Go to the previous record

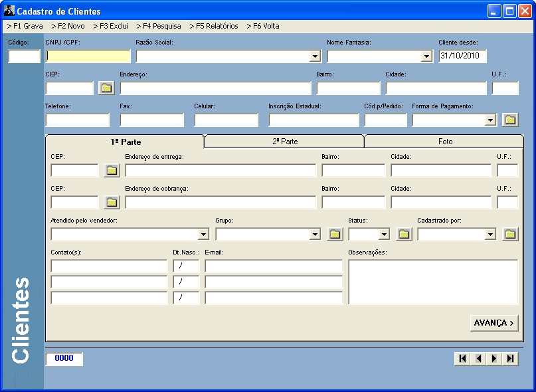[x=478, y=359]
